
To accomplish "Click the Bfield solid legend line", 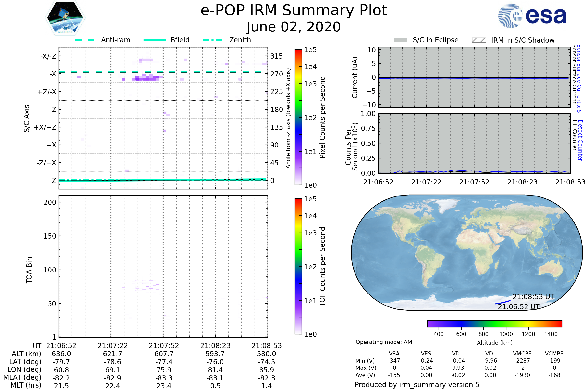I will (x=155, y=40).
